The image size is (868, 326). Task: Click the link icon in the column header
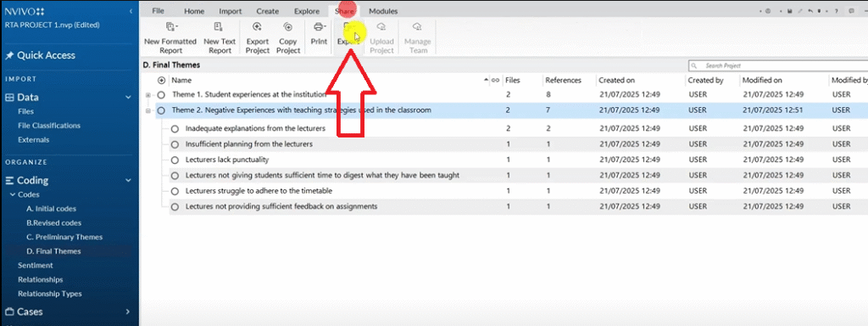495,81
